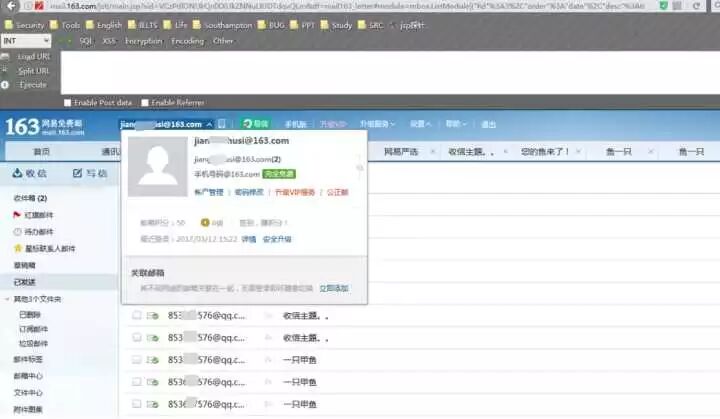
Task: Enable Post data checkbox
Action: (68, 102)
